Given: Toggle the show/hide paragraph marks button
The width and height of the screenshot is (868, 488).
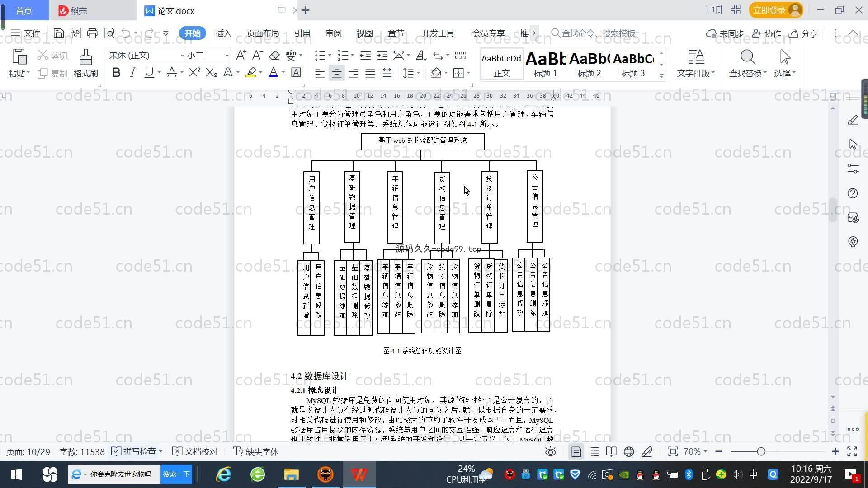Looking at the screenshot, I should coord(438,55).
